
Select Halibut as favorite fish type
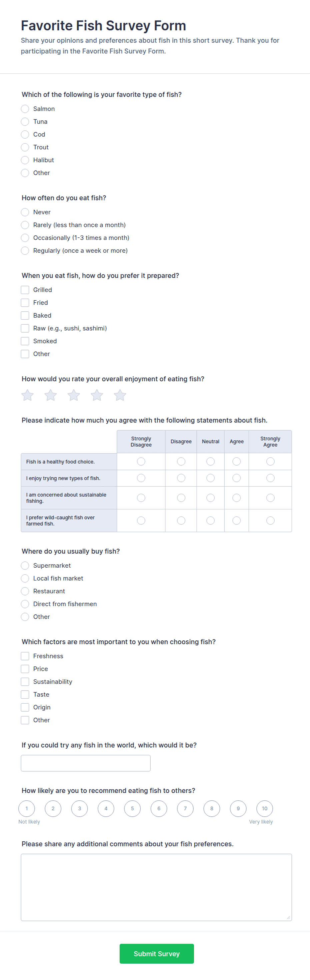(x=25, y=160)
